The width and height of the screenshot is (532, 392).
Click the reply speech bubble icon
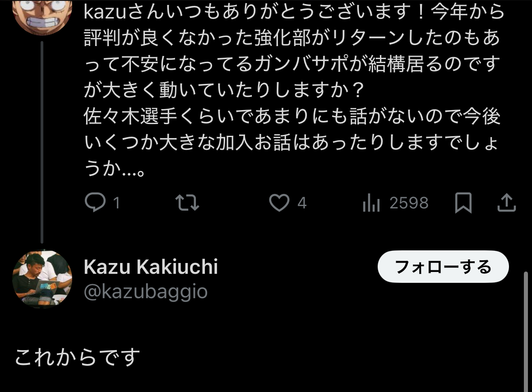click(x=95, y=203)
